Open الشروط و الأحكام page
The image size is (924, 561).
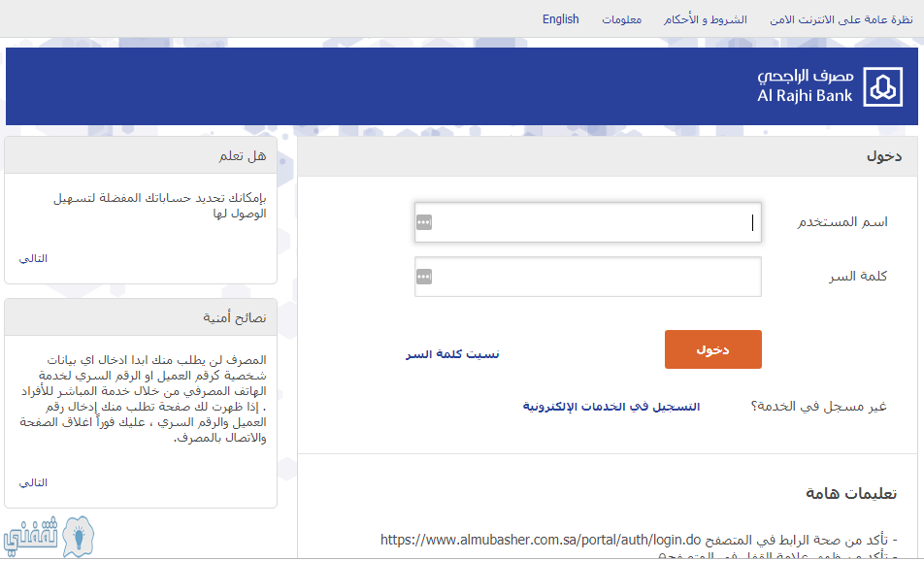click(x=706, y=19)
